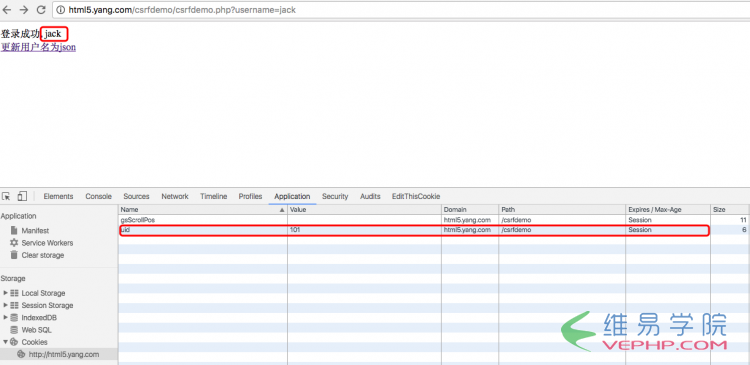Reload the page with refresh icon
The height and width of the screenshot is (365, 750).
(41, 10)
